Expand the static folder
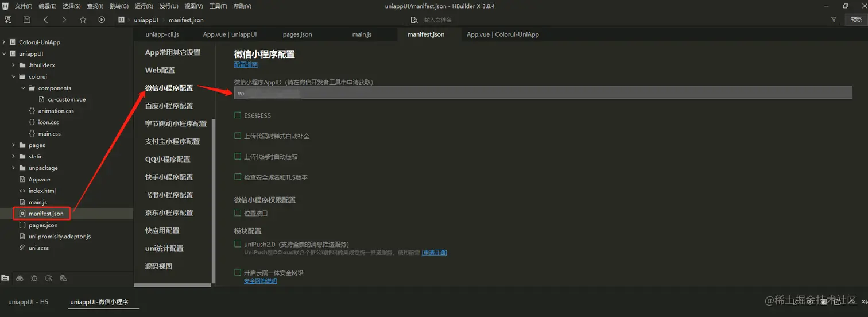868x317 pixels. (14, 156)
